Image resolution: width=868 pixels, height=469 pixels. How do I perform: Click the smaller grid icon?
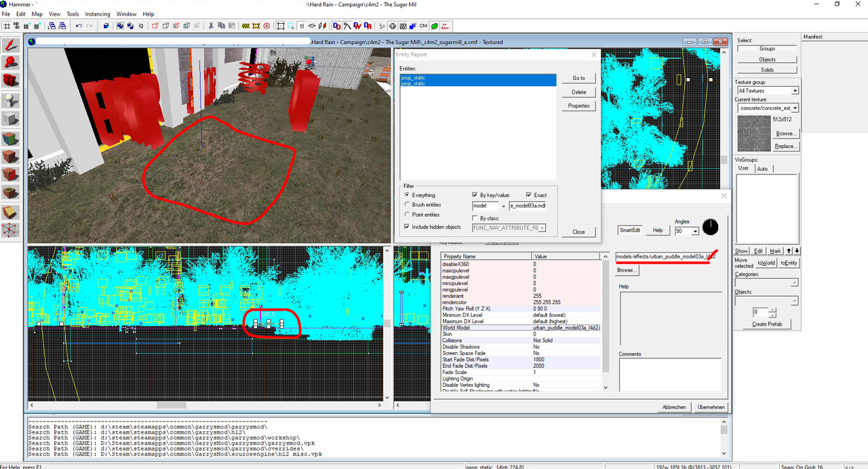pyautogui.click(x=26, y=26)
